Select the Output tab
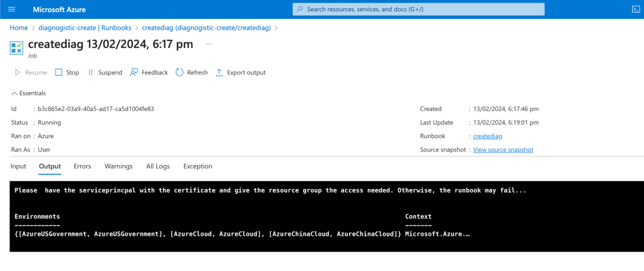This screenshot has height=271, width=644. coord(50,166)
